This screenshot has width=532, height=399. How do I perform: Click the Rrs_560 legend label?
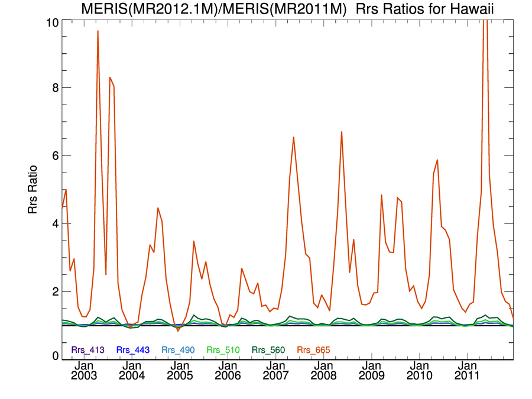tap(268, 350)
